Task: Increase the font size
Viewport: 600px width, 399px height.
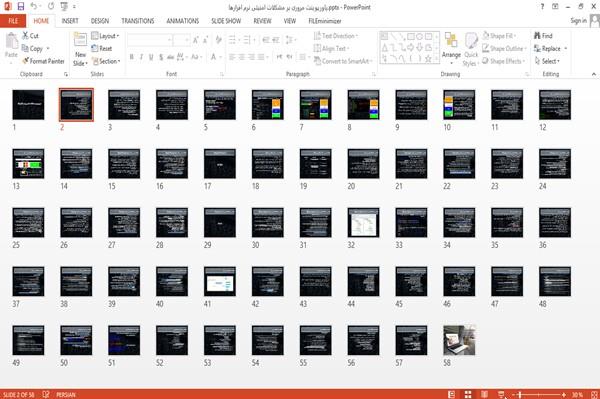Action: click(x=196, y=40)
